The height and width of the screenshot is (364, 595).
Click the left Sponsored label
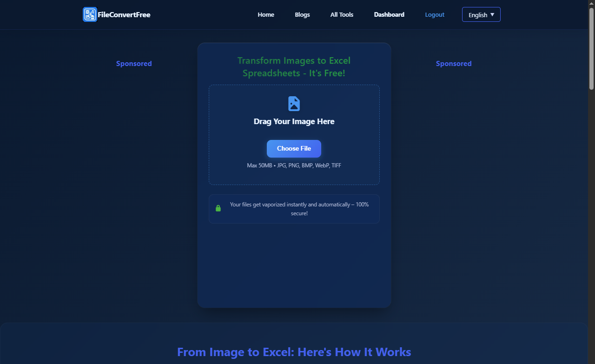point(134,63)
